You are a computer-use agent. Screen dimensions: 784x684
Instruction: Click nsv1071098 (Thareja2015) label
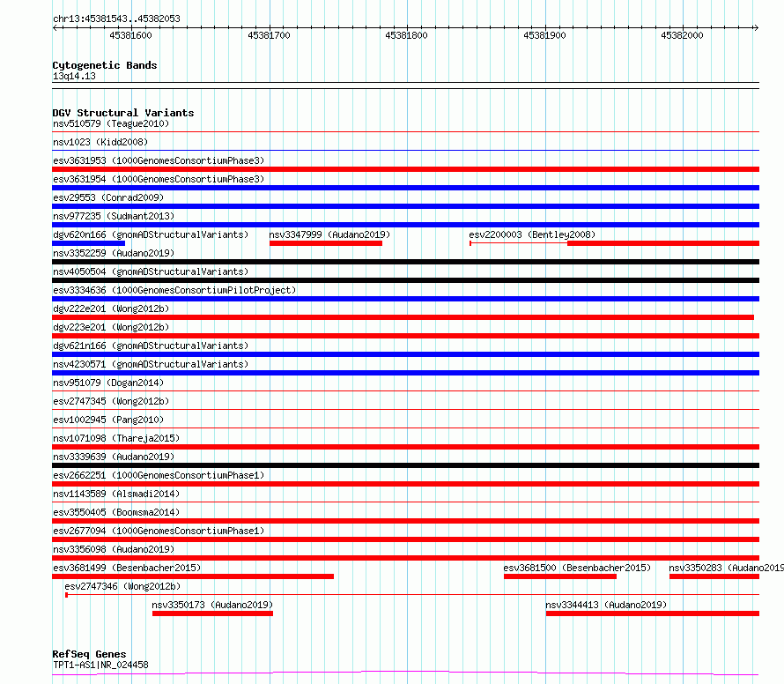click(x=116, y=438)
